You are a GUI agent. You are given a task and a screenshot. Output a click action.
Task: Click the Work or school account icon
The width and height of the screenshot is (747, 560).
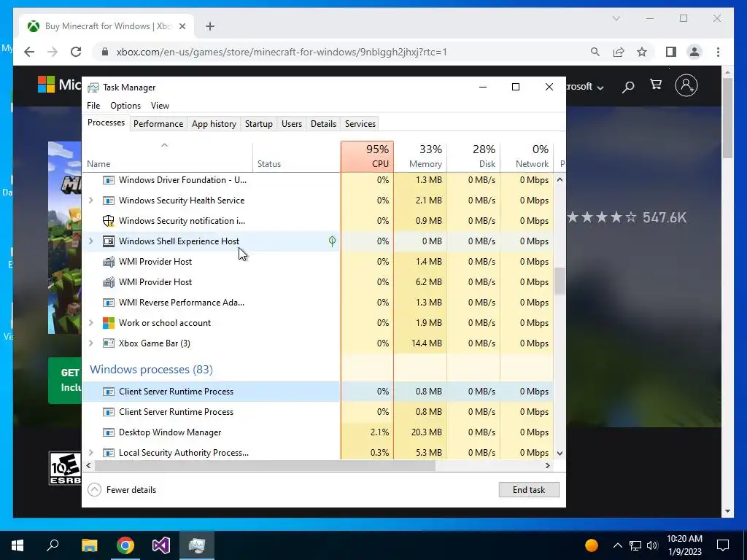coord(109,323)
